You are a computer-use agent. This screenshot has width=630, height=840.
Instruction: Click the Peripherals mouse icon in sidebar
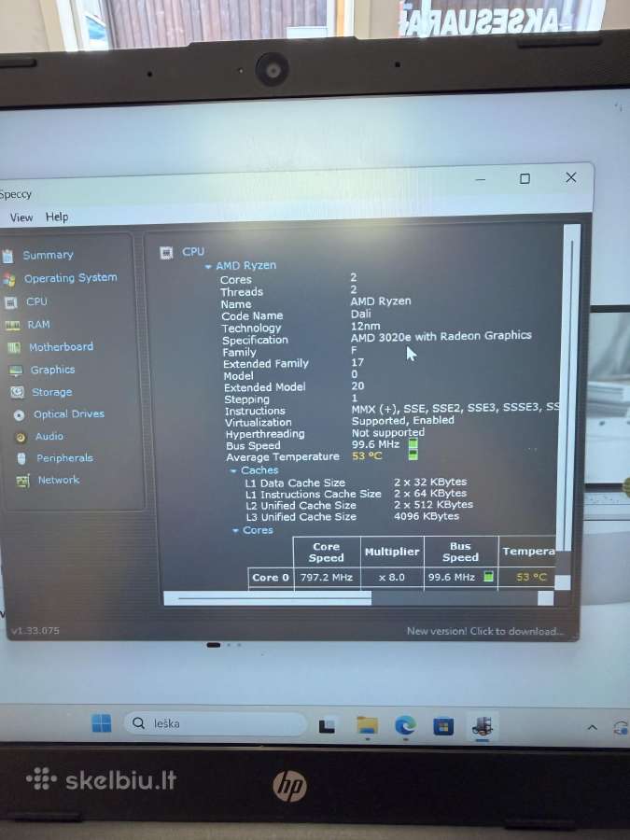(x=21, y=458)
